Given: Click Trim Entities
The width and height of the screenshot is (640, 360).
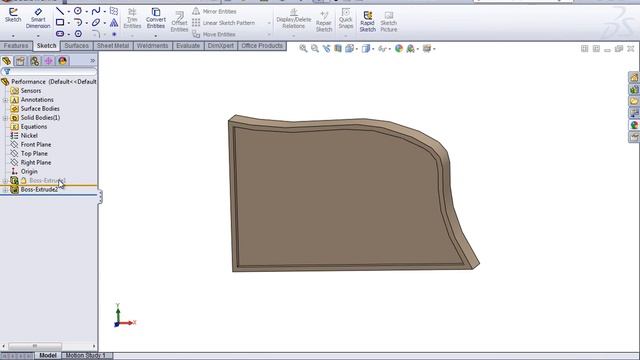Looking at the screenshot, I should 132,18.
